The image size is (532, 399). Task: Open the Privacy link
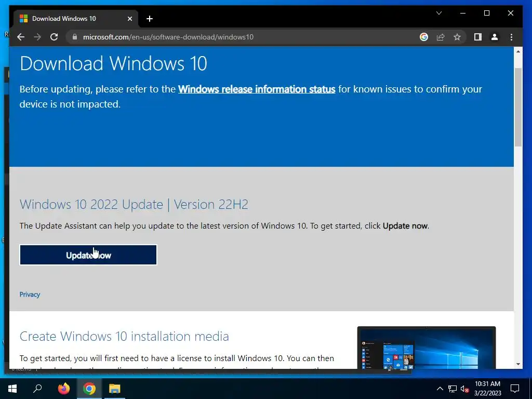30,295
